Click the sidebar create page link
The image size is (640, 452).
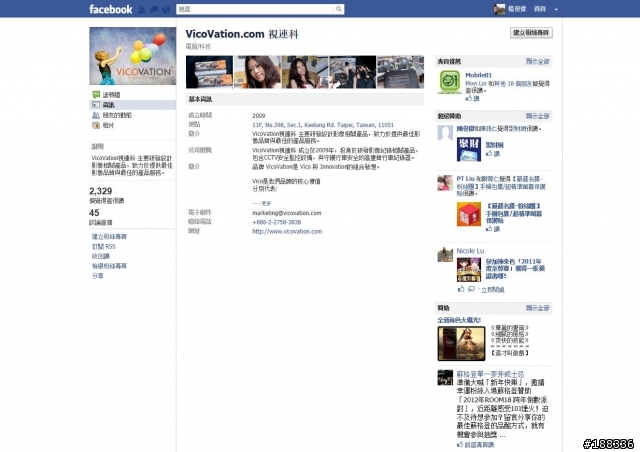pyautogui.click(x=109, y=236)
